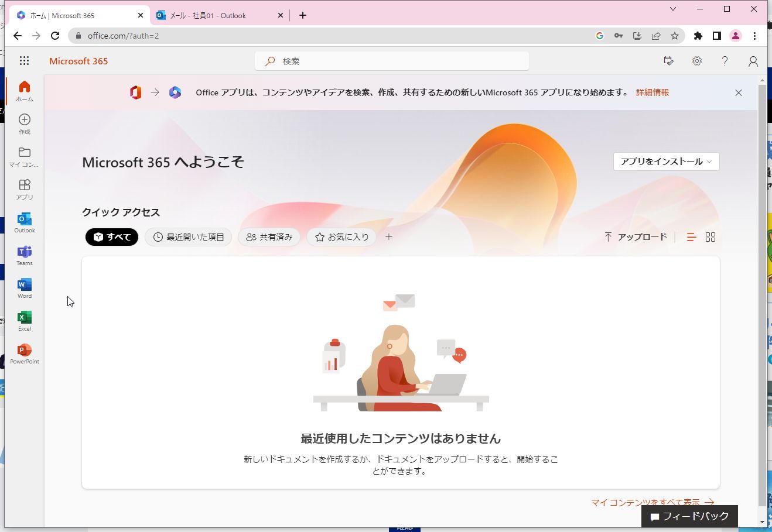This screenshot has height=532, width=772.
Task: Share this page icon in address bar
Action: pos(656,36)
